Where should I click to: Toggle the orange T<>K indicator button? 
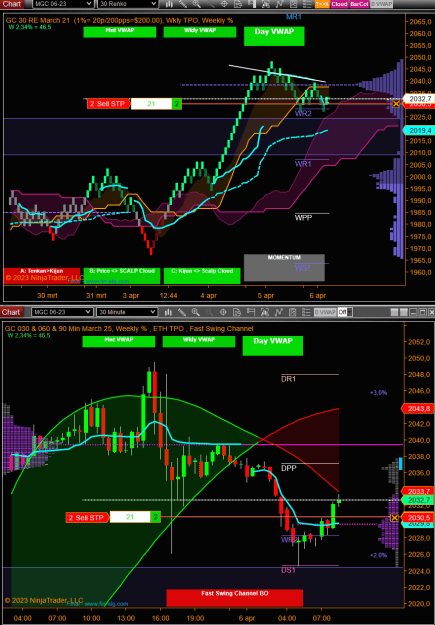pyautogui.click(x=322, y=4)
